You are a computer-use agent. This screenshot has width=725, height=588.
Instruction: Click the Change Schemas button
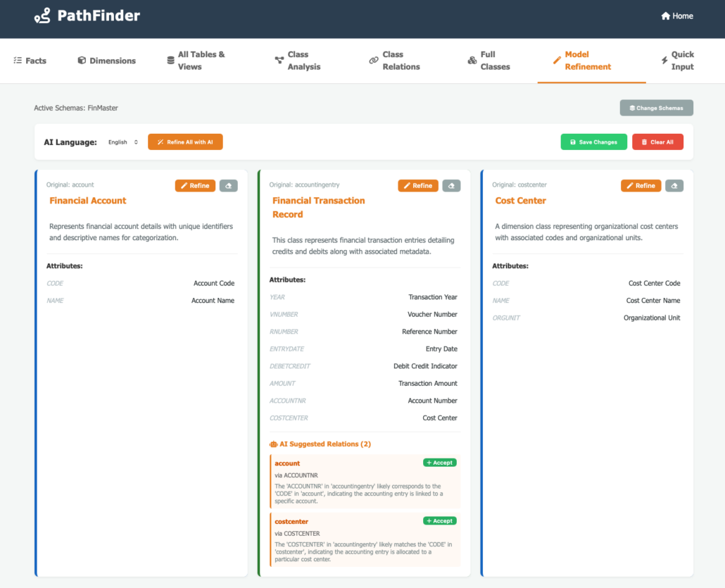[x=656, y=108]
